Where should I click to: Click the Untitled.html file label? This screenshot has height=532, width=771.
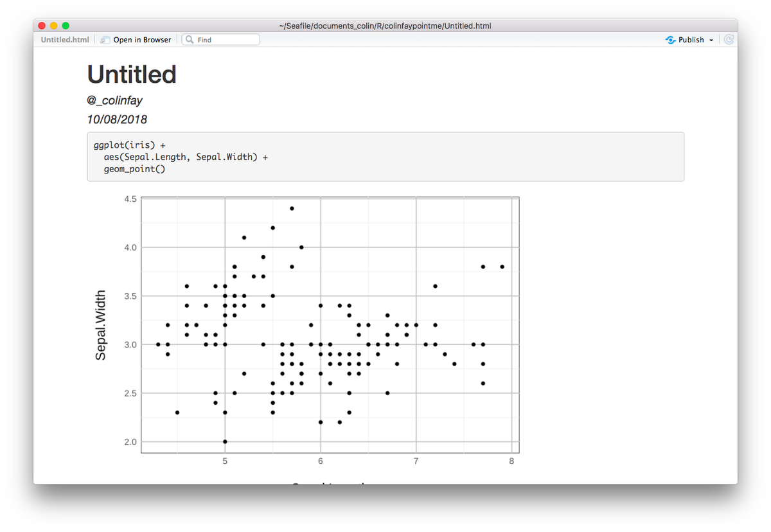(x=65, y=40)
